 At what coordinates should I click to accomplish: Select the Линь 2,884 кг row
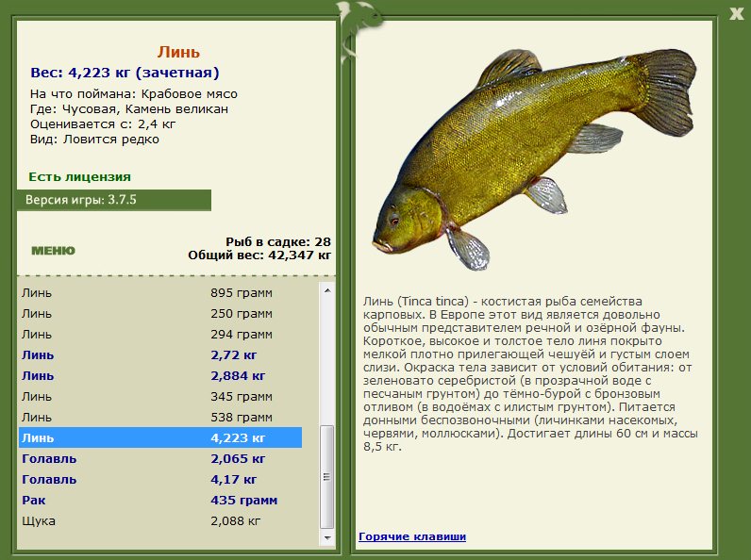tap(160, 376)
